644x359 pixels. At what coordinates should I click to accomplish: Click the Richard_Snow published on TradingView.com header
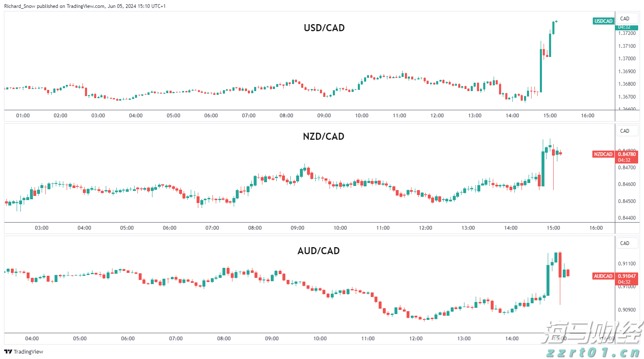pos(85,6)
